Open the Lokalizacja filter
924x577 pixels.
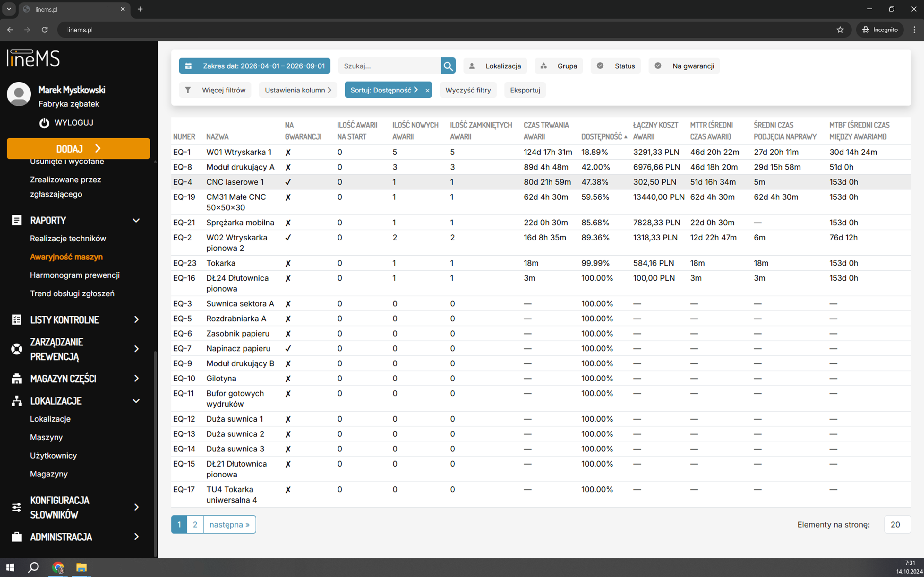495,66
